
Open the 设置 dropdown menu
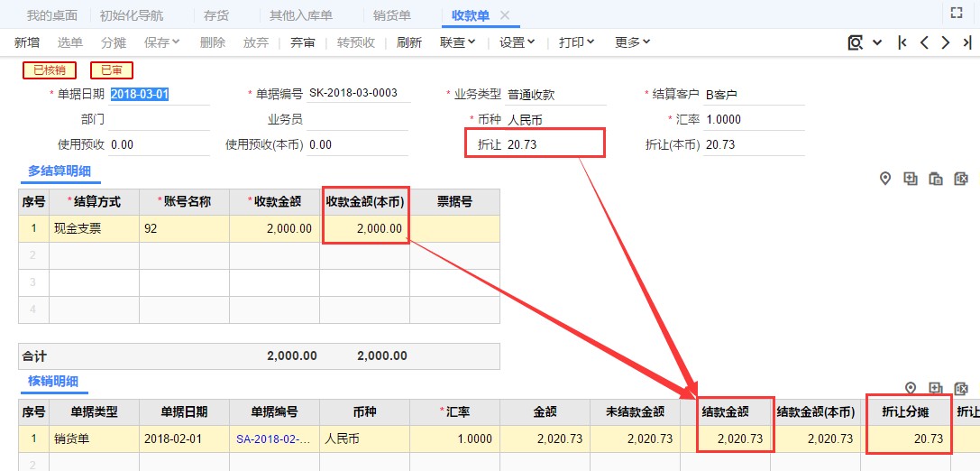pyautogui.click(x=517, y=42)
